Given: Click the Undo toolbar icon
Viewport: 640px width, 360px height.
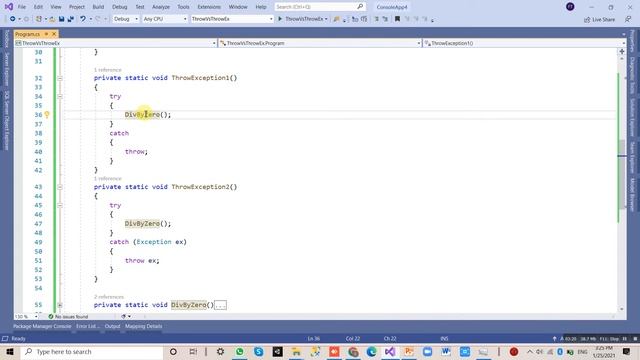Looking at the screenshot, I should coord(83,19).
